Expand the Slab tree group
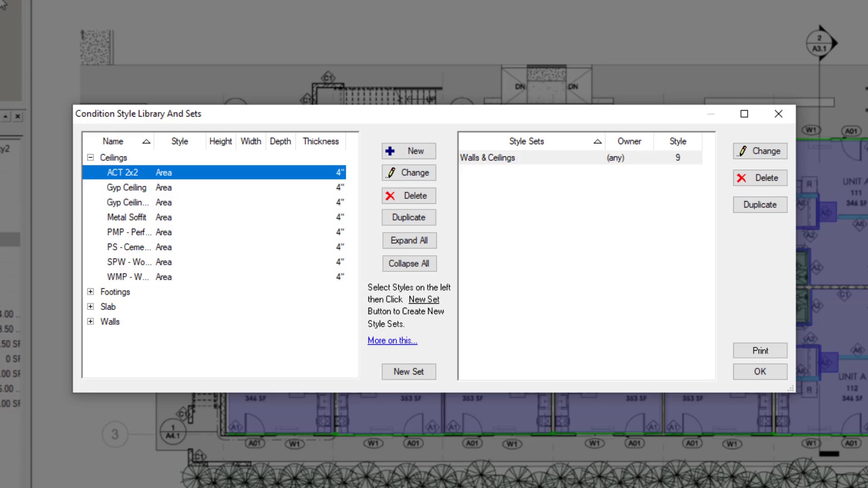 pos(90,307)
